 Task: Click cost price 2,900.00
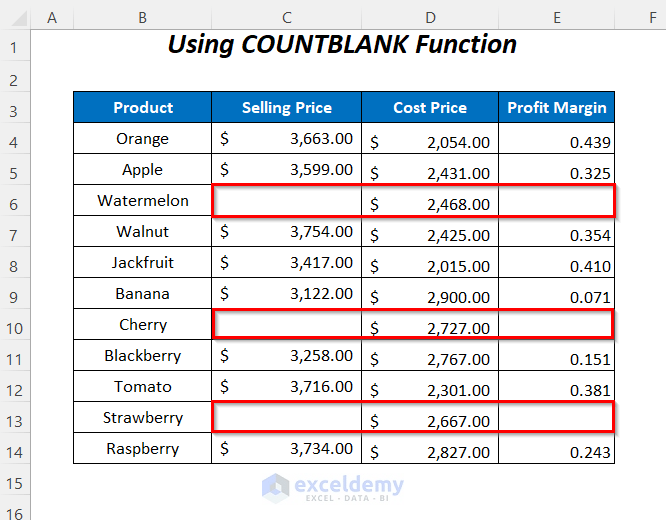pos(430,294)
